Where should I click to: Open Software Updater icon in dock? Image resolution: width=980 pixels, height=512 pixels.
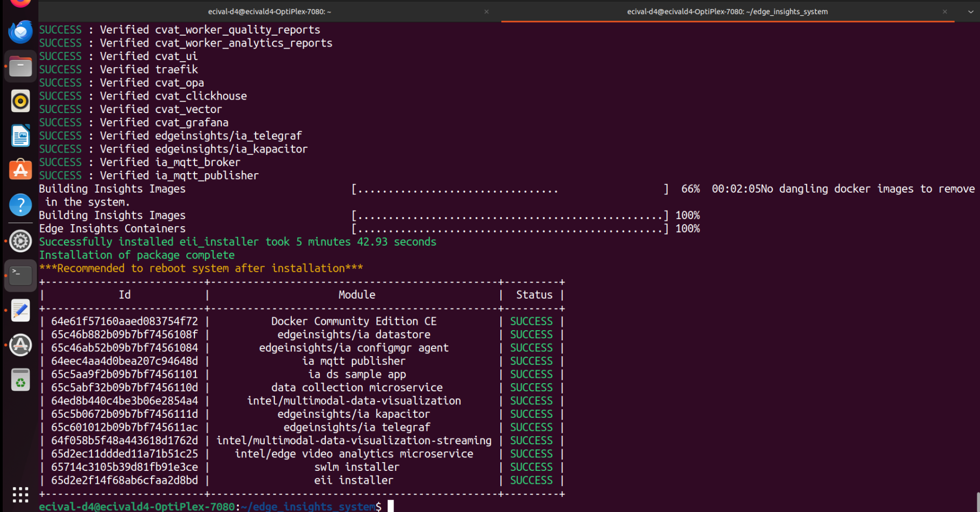(x=21, y=345)
